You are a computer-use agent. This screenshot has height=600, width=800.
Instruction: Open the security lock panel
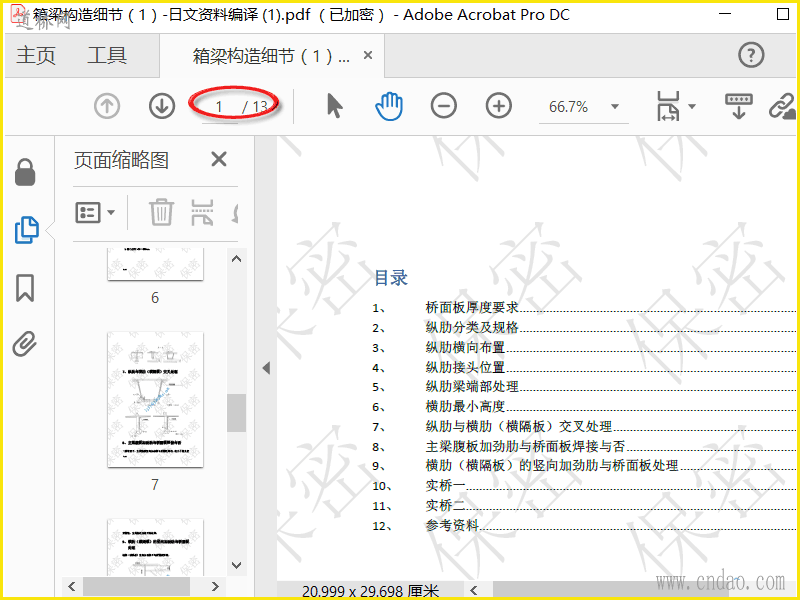[x=25, y=172]
